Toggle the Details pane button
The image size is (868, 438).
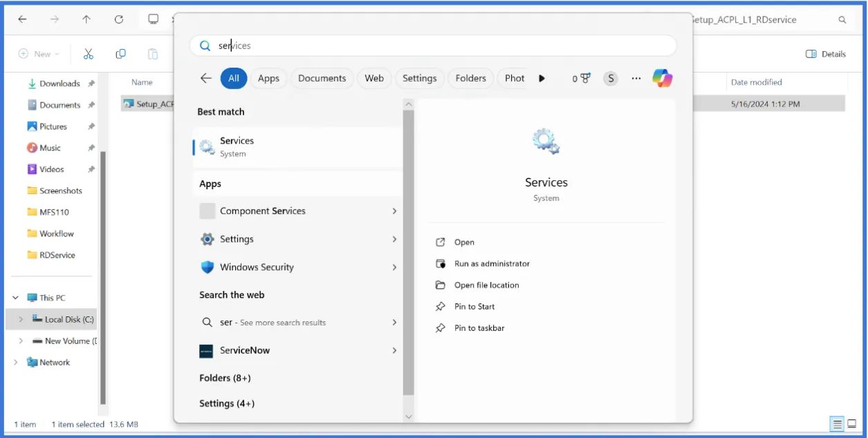(x=826, y=54)
